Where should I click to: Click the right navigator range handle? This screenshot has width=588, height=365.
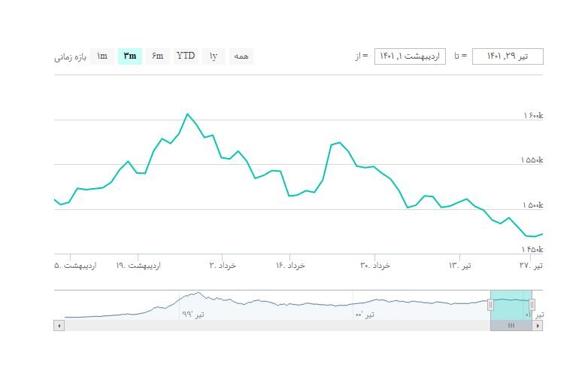tap(532, 305)
